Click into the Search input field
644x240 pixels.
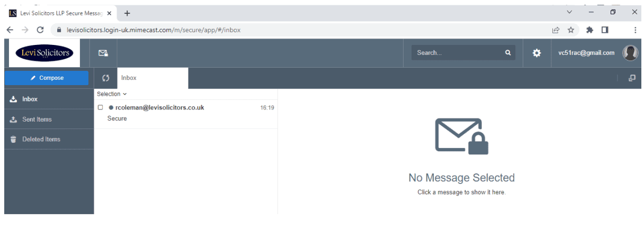point(457,53)
